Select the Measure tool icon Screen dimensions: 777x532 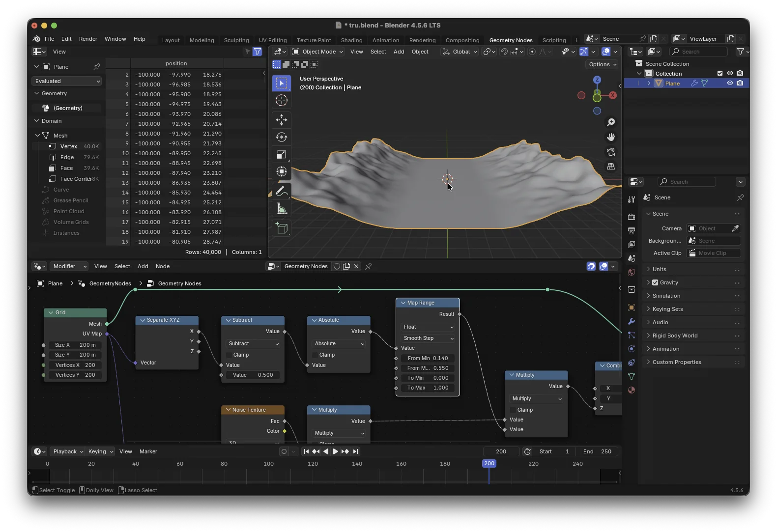282,209
